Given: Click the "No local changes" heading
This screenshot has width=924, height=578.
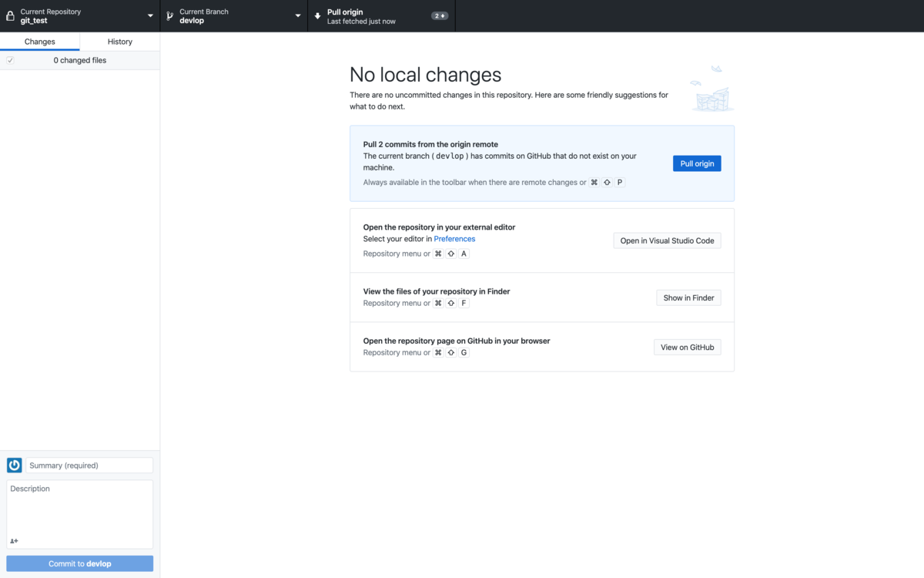Looking at the screenshot, I should (426, 75).
